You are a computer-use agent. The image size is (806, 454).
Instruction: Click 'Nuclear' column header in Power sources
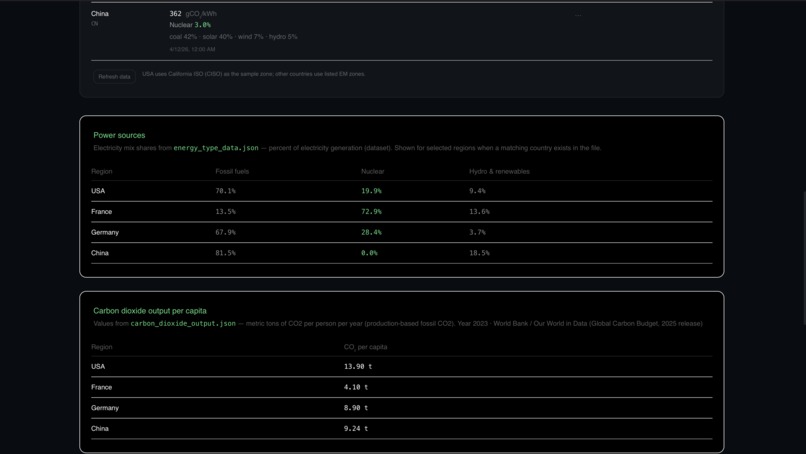(x=372, y=172)
